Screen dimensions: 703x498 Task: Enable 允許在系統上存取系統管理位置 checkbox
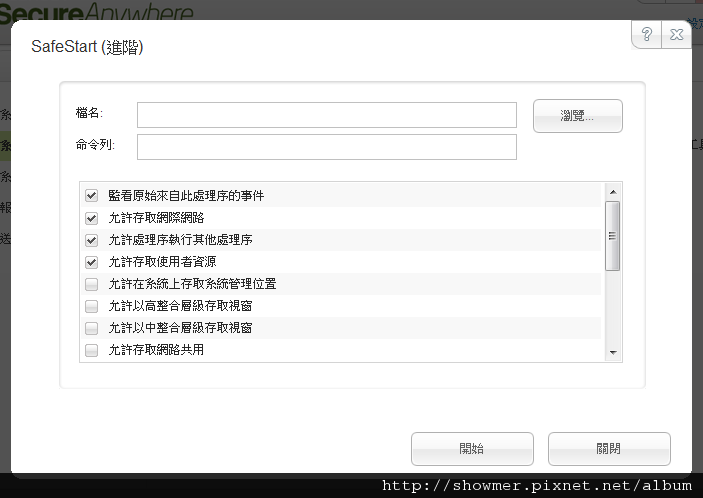tap(91, 284)
